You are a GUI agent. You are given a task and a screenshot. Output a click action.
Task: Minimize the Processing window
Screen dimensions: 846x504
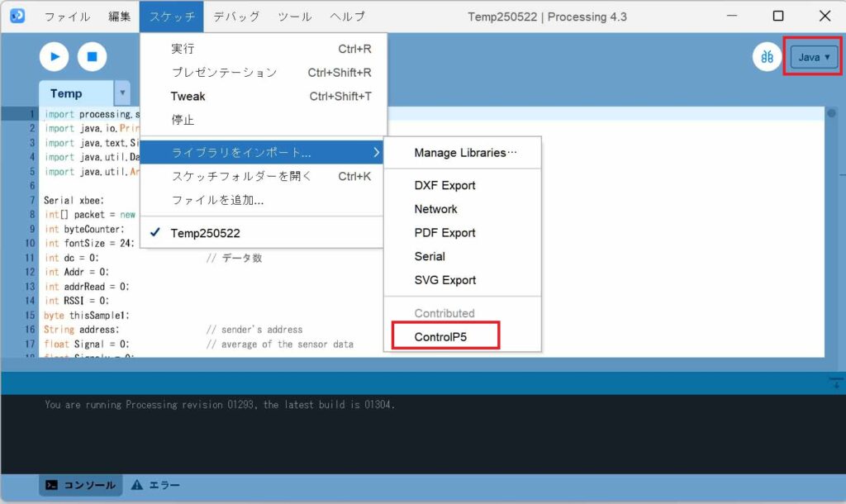[732, 17]
